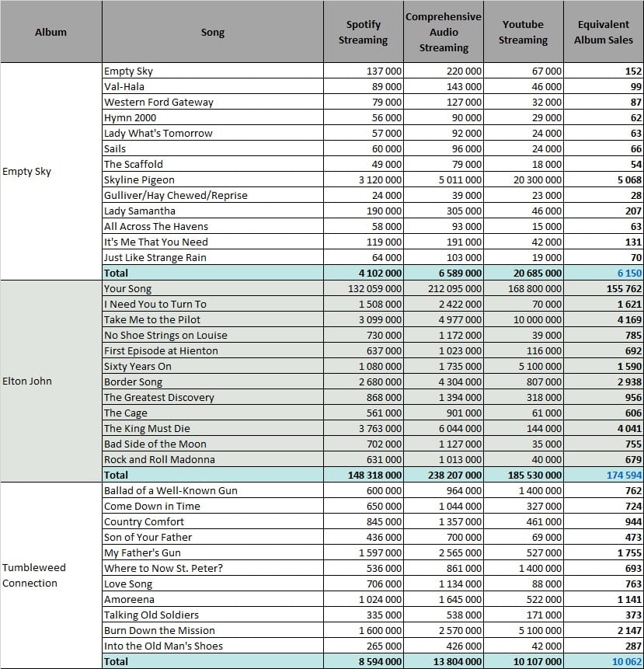Image resolution: width=644 pixels, height=669 pixels.
Task: Click the Border Song cell
Action: pyautogui.click(x=212, y=382)
